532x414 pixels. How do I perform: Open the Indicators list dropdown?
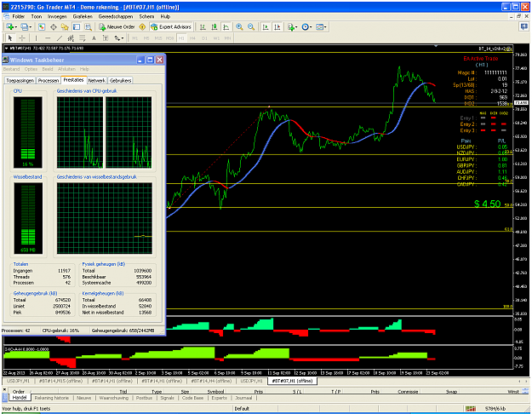[x=292, y=26]
